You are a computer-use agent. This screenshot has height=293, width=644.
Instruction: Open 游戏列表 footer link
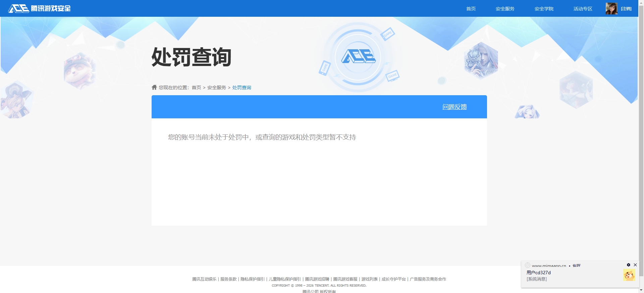pyautogui.click(x=369, y=279)
